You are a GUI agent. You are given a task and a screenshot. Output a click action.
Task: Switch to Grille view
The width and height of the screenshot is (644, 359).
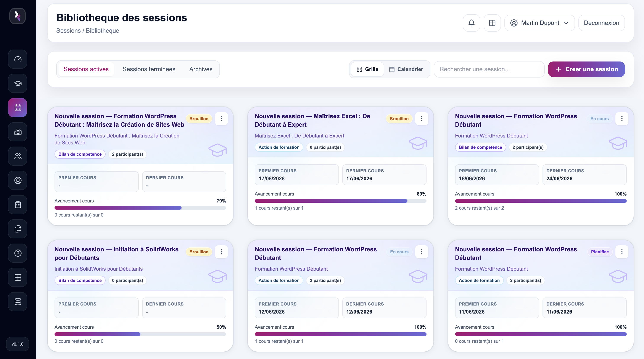[x=367, y=69]
